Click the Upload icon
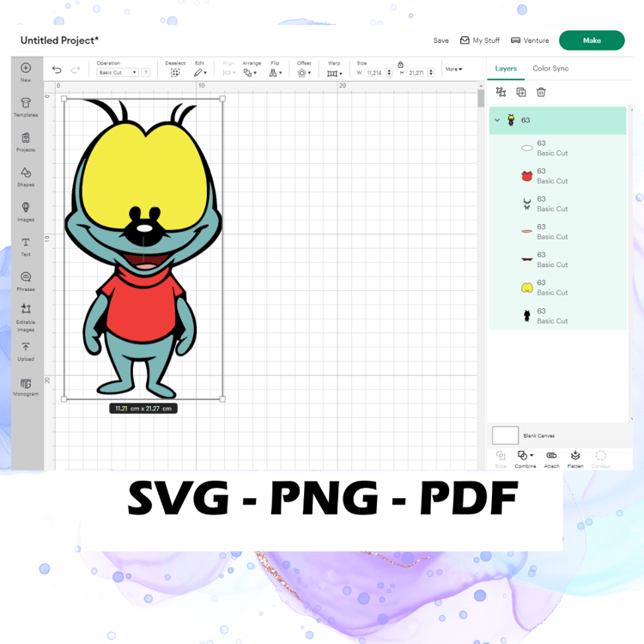644x644 pixels. coord(26,347)
